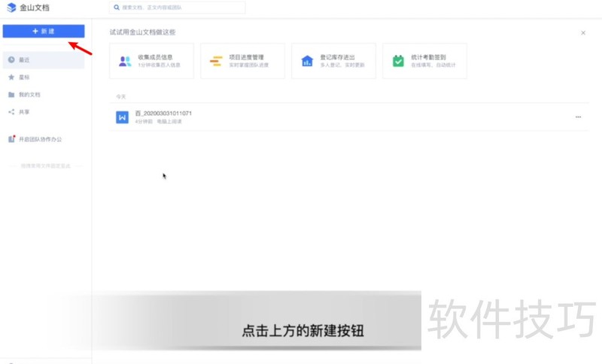Open the 星标 sidebar item
This screenshot has width=602, height=364.
coord(44,77)
